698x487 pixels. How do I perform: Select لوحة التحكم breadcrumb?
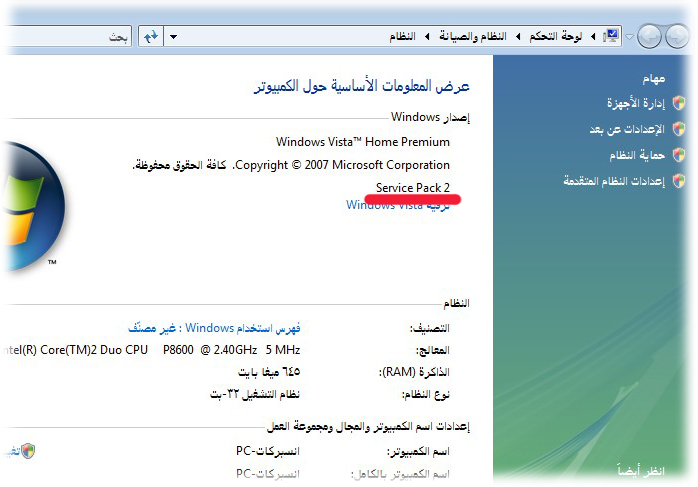click(555, 36)
